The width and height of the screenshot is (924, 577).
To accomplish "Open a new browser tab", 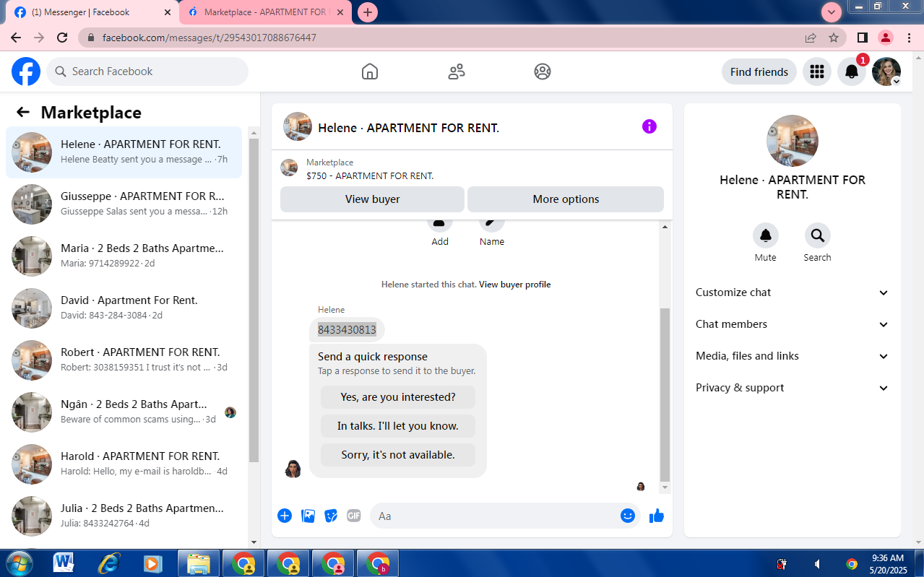I will tap(368, 12).
